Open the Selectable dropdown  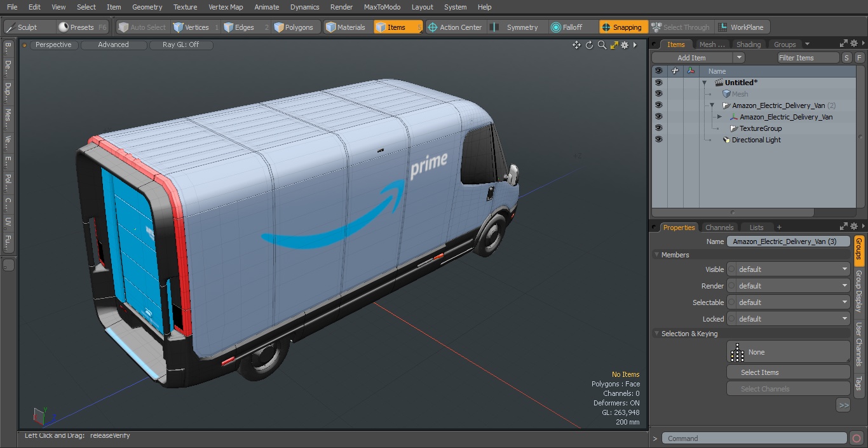pos(788,302)
